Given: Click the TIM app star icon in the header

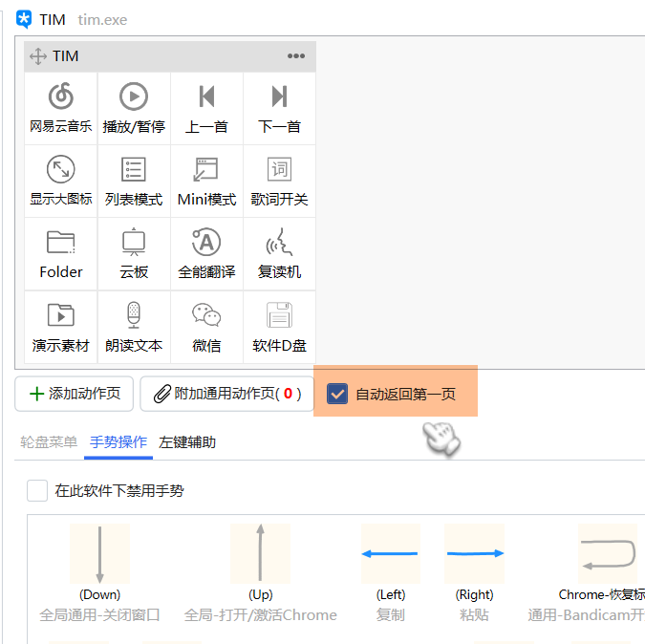Looking at the screenshot, I should [24, 19].
